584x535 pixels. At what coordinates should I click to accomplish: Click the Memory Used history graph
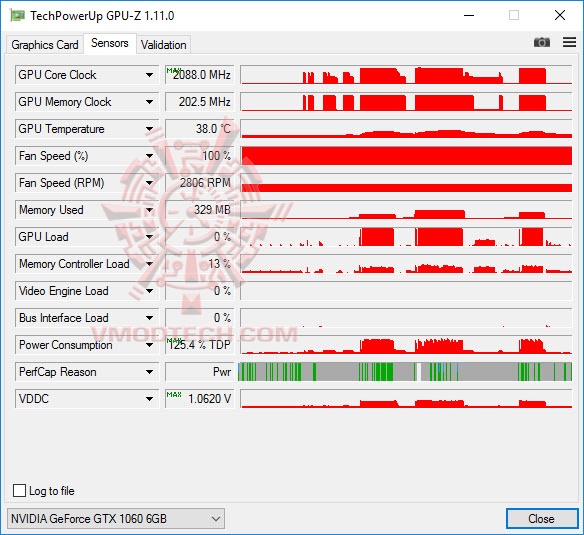(x=406, y=210)
